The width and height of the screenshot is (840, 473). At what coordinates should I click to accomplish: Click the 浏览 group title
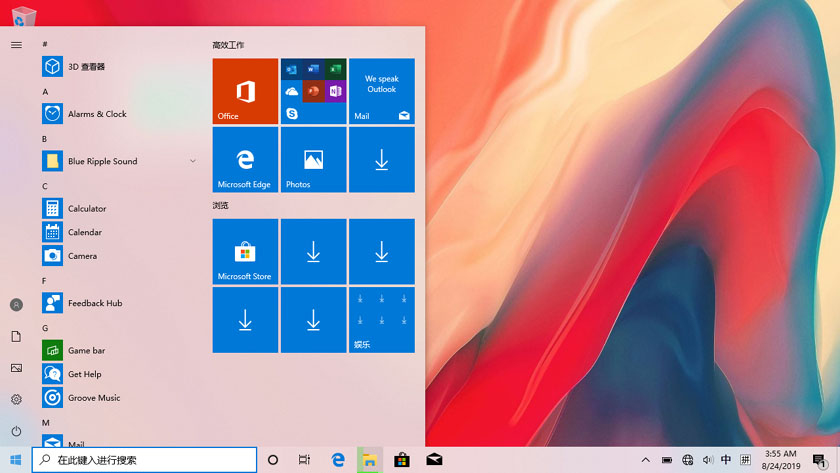click(220, 205)
